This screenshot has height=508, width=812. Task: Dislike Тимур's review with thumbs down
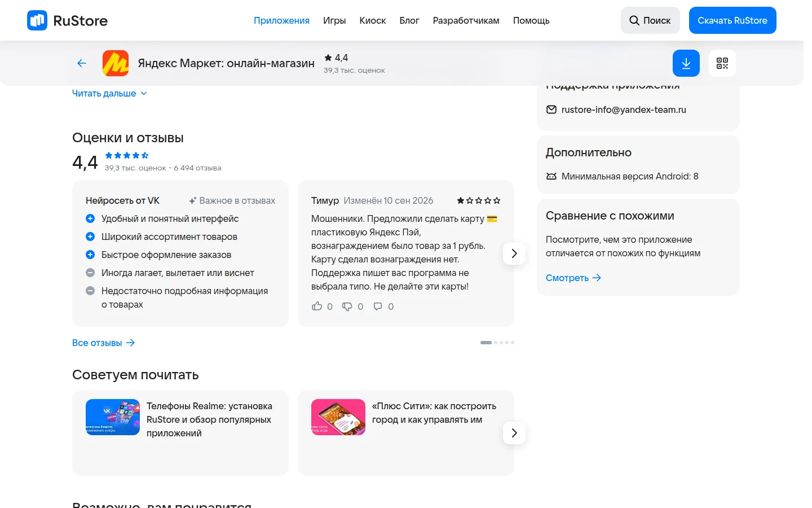click(347, 306)
